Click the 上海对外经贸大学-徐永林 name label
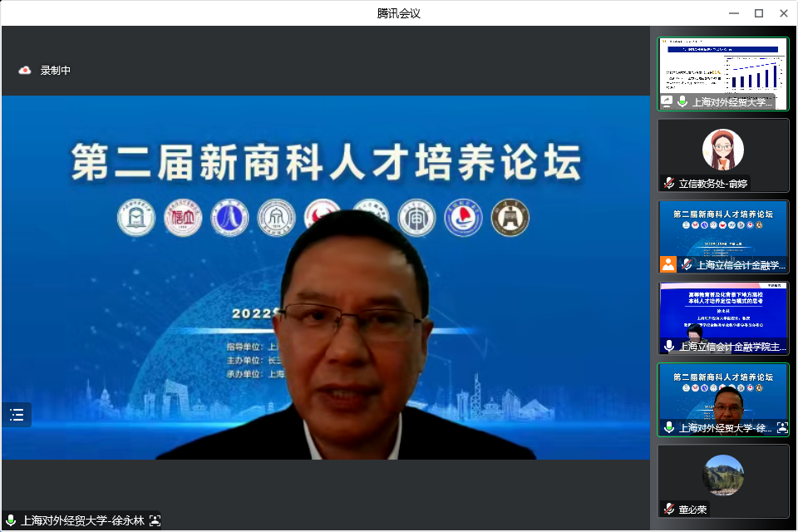 click(x=83, y=520)
